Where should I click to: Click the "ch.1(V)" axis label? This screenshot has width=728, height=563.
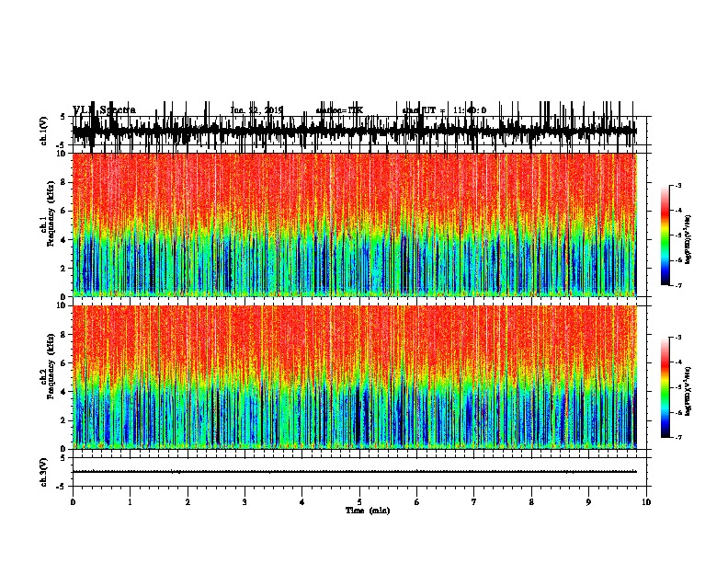(44, 131)
